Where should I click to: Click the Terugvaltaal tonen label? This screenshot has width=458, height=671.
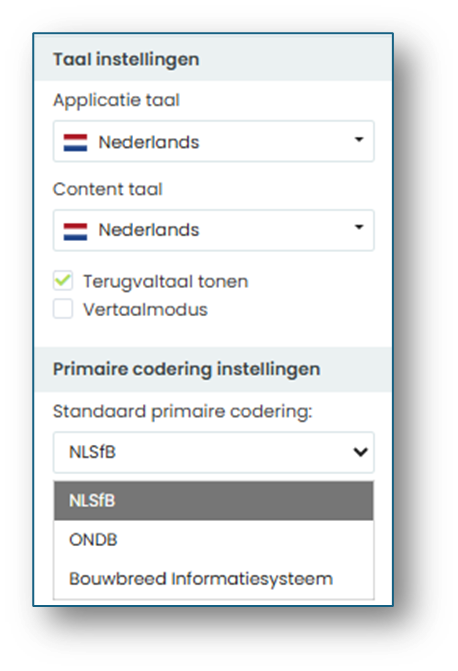pos(166,282)
